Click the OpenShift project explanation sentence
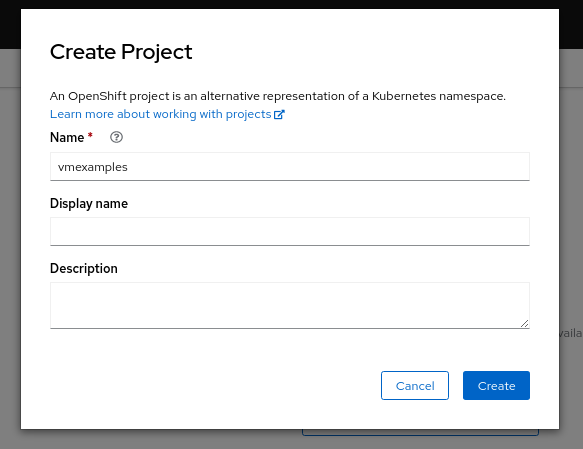The height and width of the screenshot is (449, 583). pyautogui.click(x=278, y=96)
